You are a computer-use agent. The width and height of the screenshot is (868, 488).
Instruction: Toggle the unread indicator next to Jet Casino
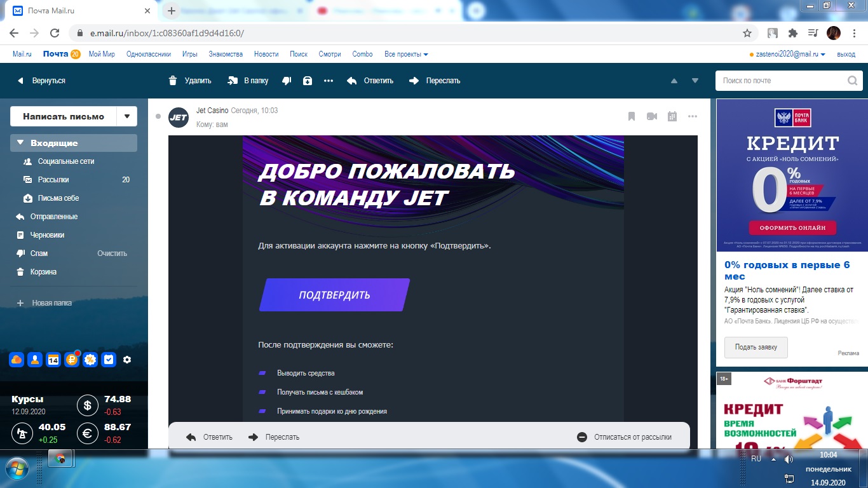pos(158,116)
